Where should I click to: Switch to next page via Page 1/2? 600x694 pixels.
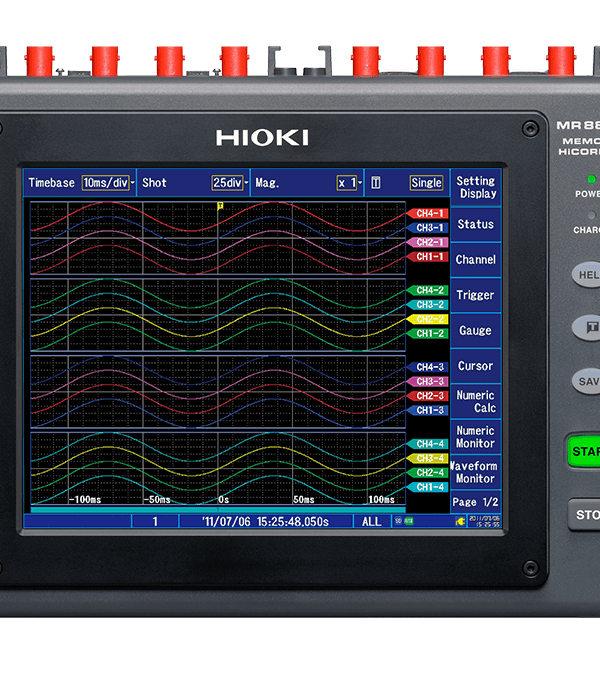pos(476,502)
